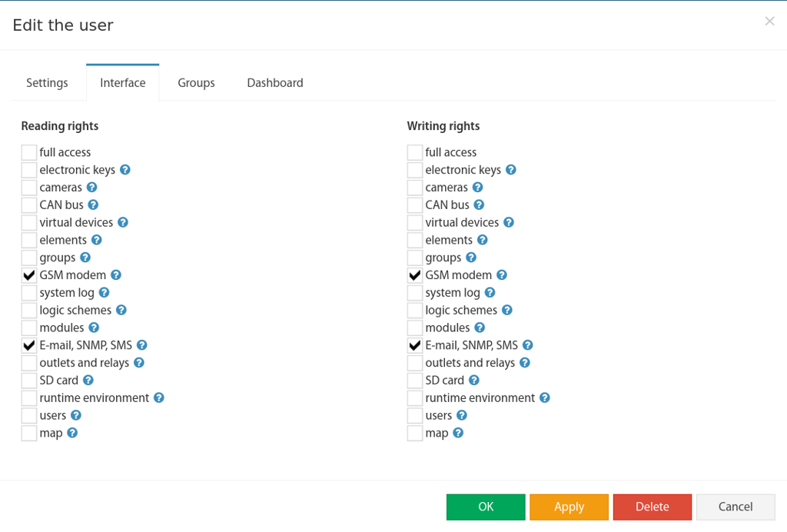
Task: Switch to the Settings tab
Action: click(x=47, y=83)
